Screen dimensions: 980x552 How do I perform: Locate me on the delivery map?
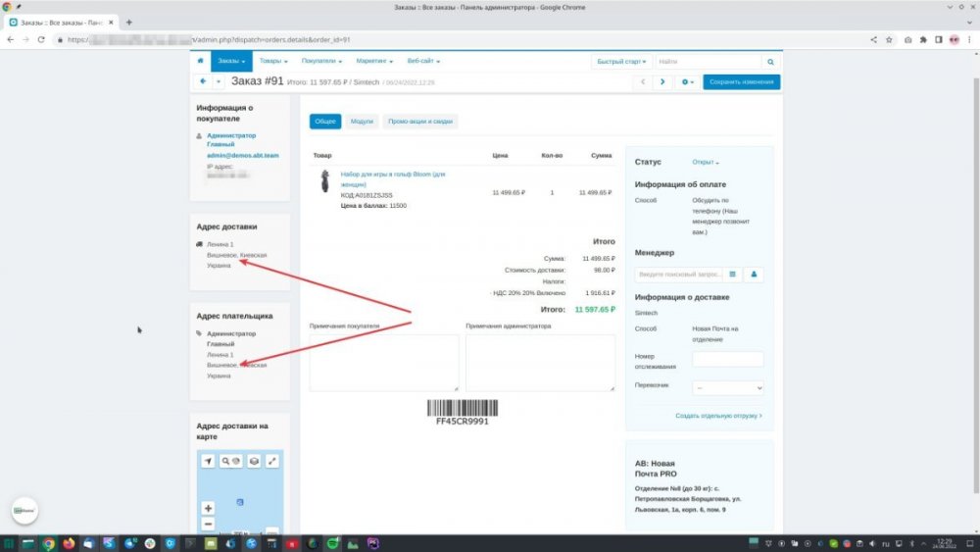tap(208, 461)
